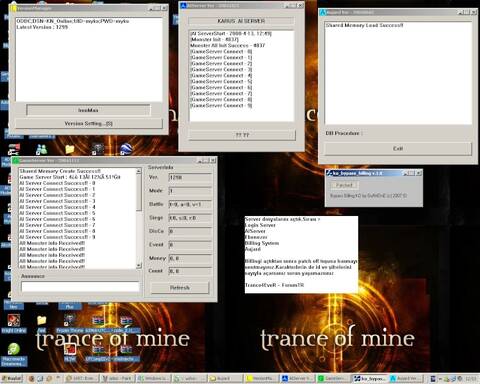The image size is (480, 384).
Task: Select the blue globe desktop shortcut icon
Action: click(x=126, y=149)
